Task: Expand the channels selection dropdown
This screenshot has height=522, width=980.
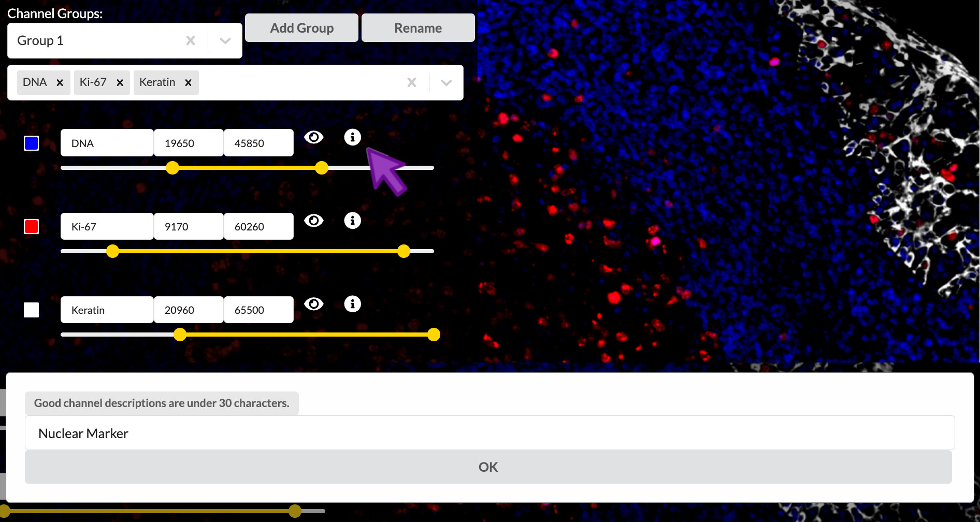Action: click(446, 82)
